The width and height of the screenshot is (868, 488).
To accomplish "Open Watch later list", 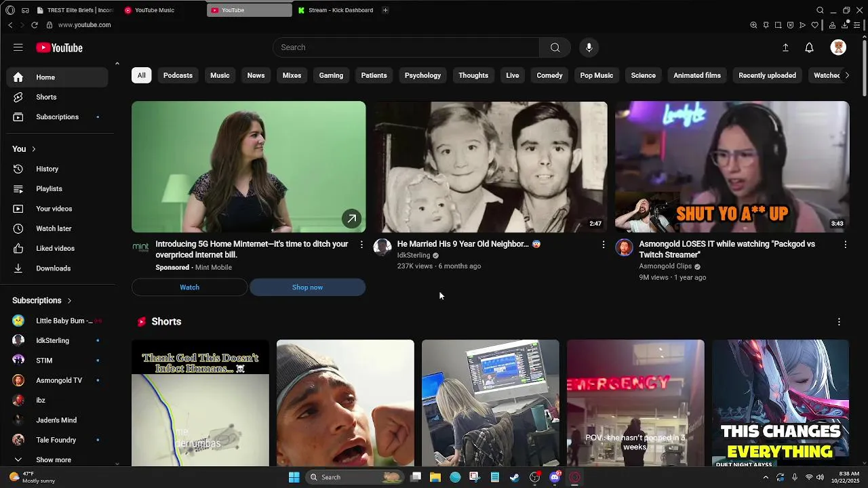I will [57, 228].
